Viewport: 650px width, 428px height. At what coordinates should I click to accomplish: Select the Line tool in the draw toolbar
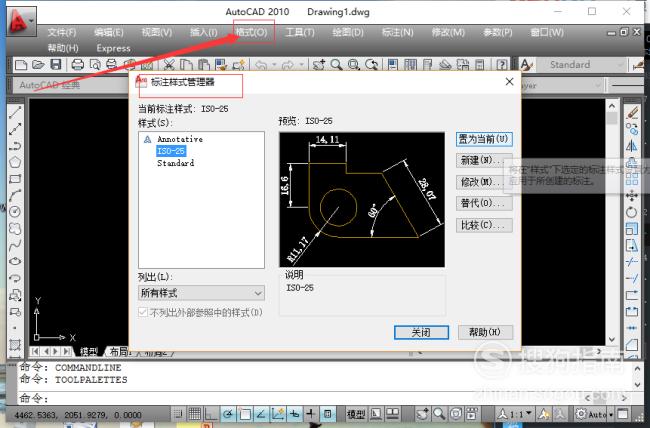pos(15,112)
